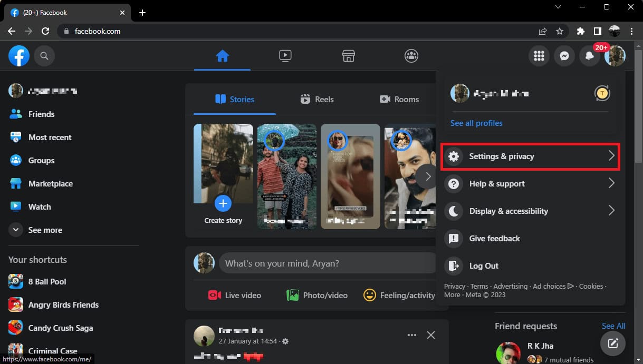
Task: Dismiss the post with the X icon
Action: [x=431, y=335]
